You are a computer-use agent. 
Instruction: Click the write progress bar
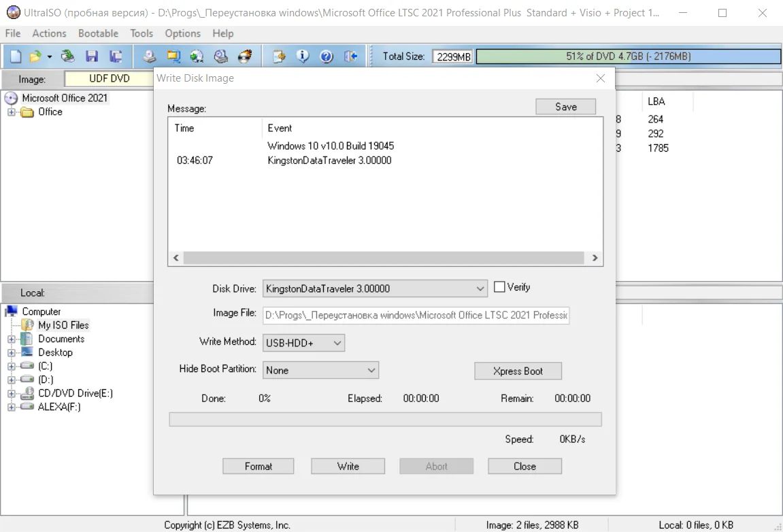pyautogui.click(x=385, y=419)
